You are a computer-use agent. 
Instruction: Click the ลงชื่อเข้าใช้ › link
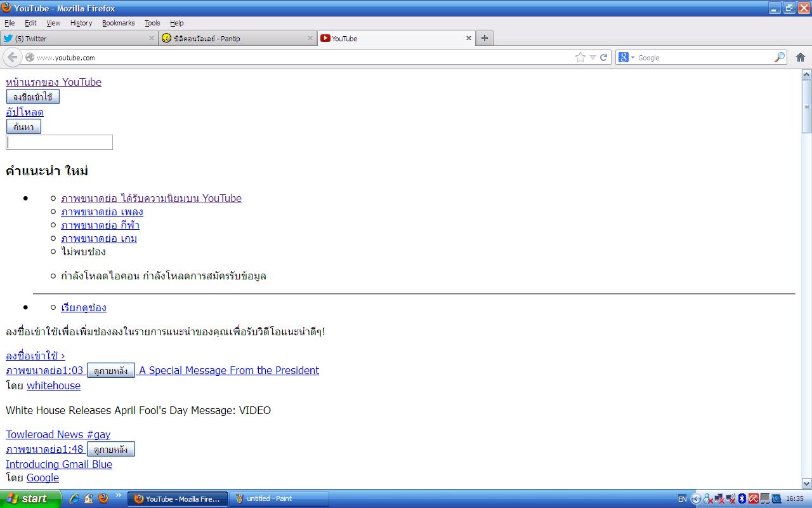[36, 356]
